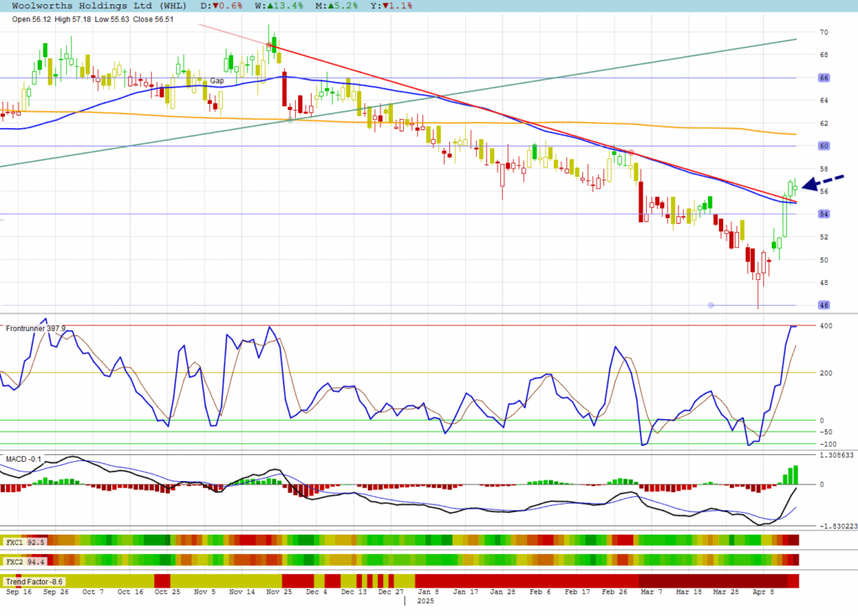Click the Woolworths Holdings Ltd (WHL) title
The width and height of the screenshot is (858, 616).
click(99, 6)
